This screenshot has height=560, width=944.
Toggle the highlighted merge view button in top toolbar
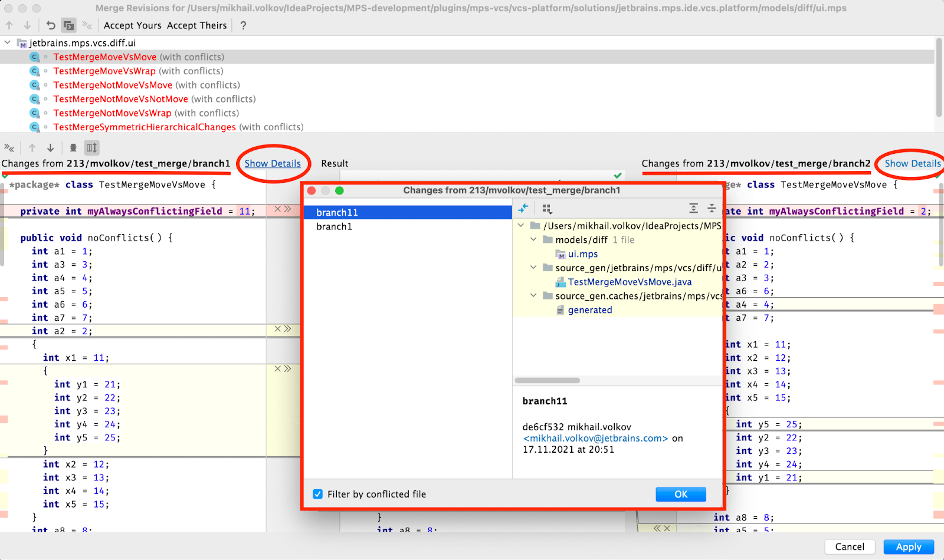69,25
